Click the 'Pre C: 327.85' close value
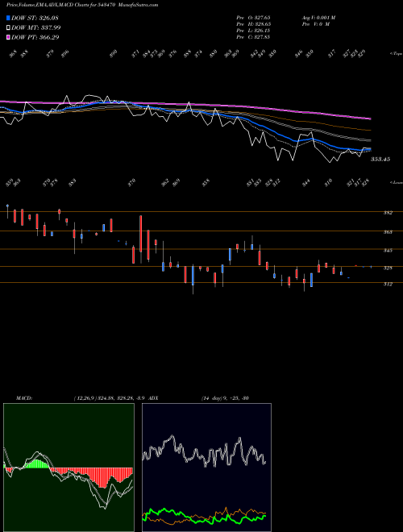Image resolution: width=403 pixels, height=532 pixels. pos(253,37)
